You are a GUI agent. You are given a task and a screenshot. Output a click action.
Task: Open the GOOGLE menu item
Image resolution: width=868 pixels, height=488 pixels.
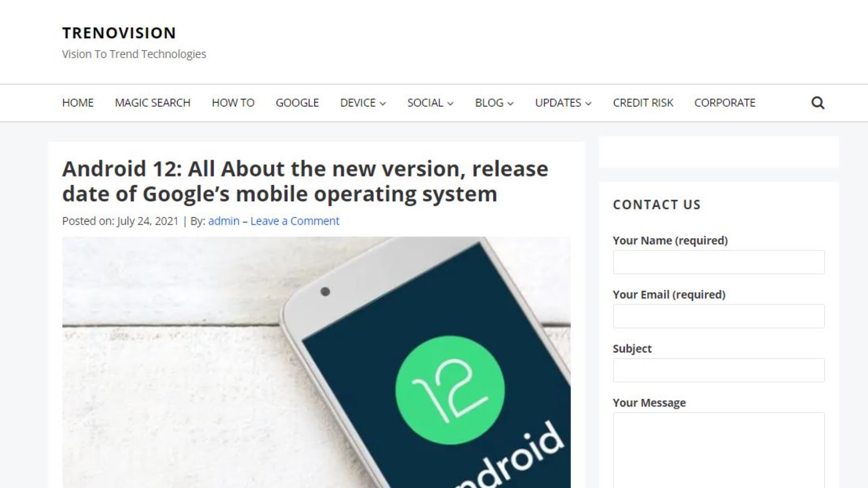coord(297,103)
